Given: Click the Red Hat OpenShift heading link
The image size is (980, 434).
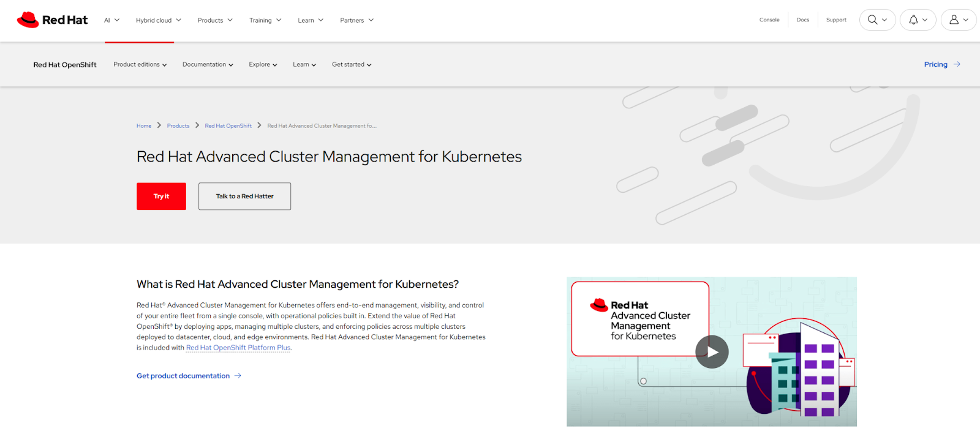Looking at the screenshot, I should tap(65, 64).
